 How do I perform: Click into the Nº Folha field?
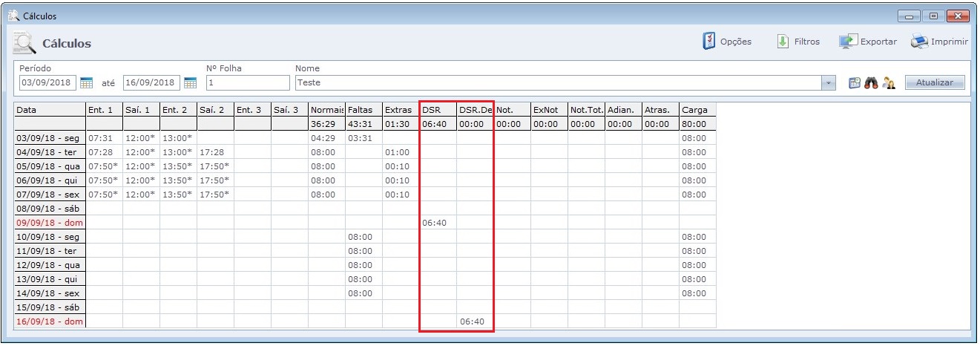(247, 82)
